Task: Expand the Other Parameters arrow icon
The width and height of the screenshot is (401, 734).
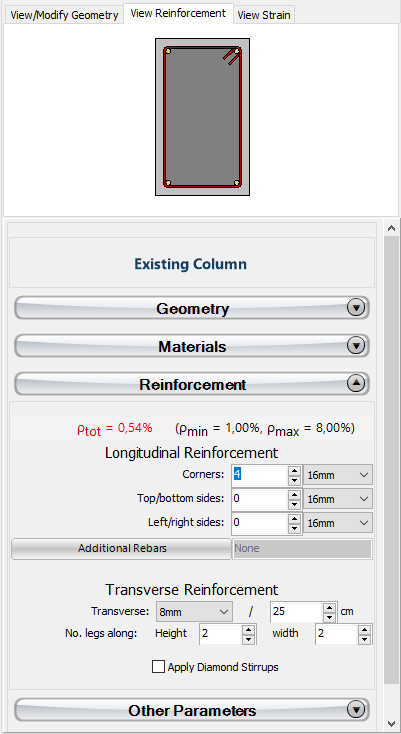Action: coord(356,710)
